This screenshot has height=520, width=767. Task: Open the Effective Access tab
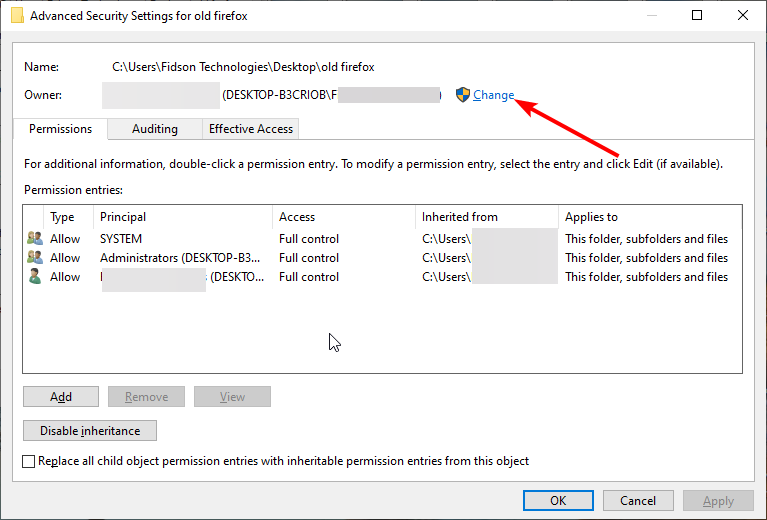tap(250, 129)
